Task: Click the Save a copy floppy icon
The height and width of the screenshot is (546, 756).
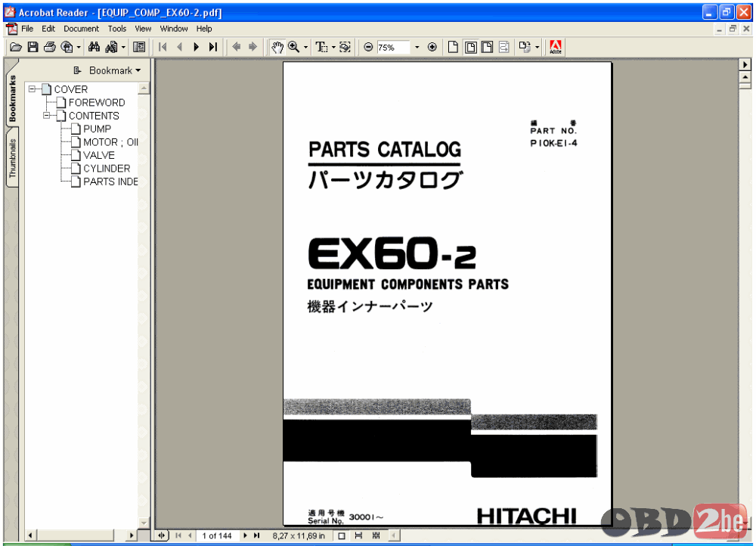Action: pos(33,47)
